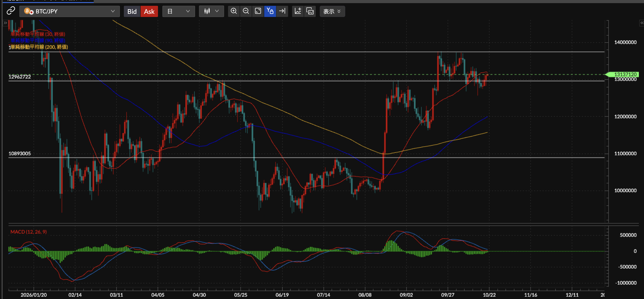
Task: Click the 08/08 date axis label
Action: 365,295
